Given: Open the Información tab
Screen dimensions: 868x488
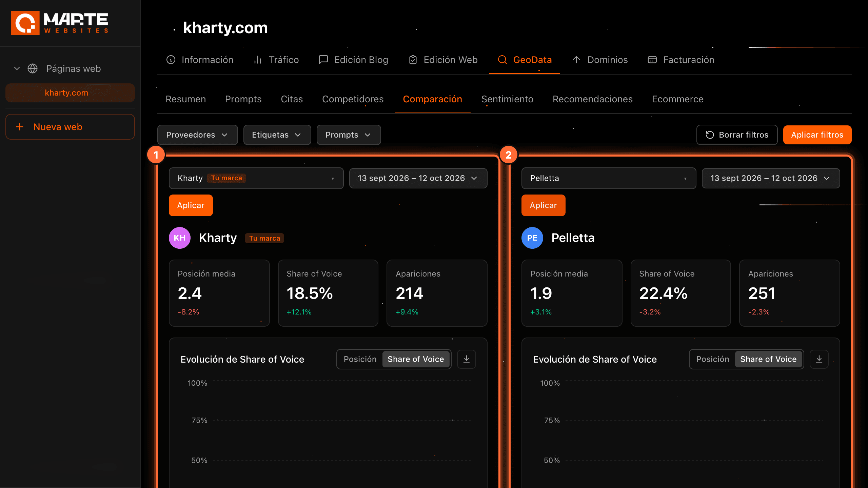Looking at the screenshot, I should point(200,60).
